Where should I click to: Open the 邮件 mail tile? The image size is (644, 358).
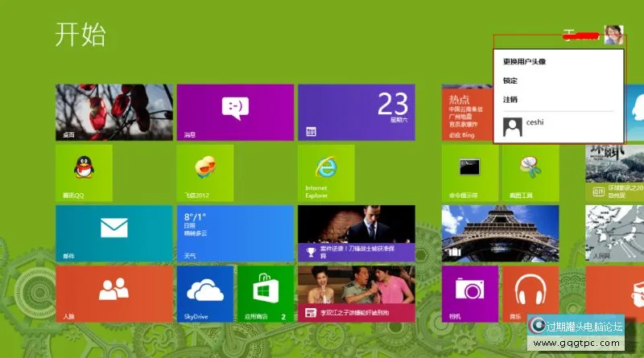pos(114,232)
